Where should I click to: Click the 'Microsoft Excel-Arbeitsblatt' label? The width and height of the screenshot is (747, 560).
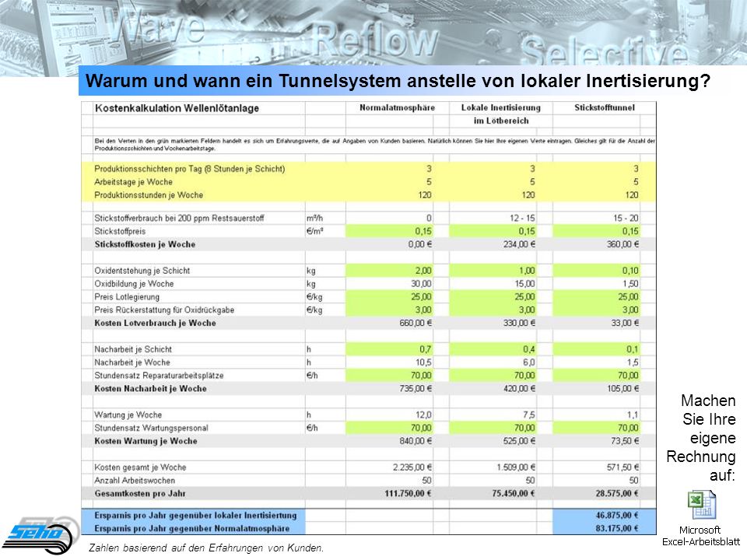pos(700,536)
